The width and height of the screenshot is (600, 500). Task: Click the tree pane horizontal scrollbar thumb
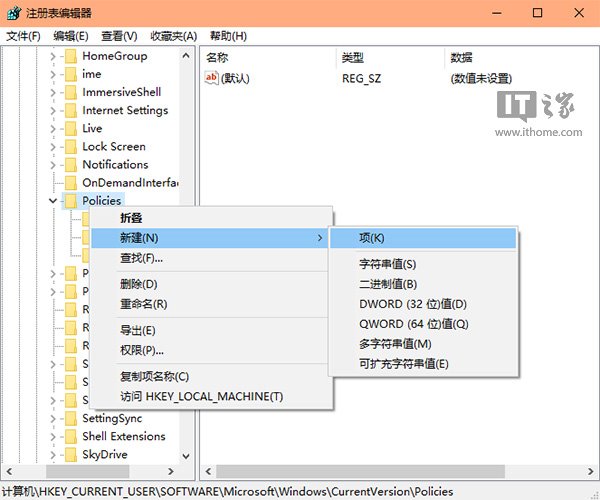tap(88, 471)
